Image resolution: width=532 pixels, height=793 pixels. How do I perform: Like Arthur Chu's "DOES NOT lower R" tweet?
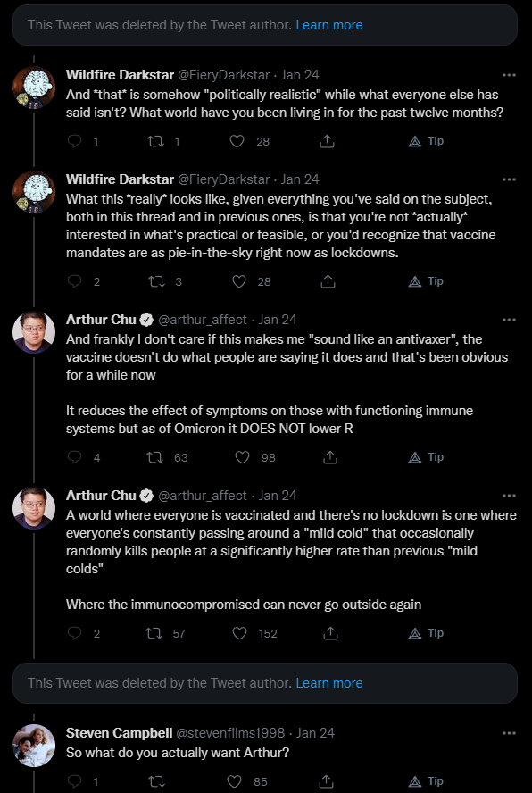coord(242,457)
